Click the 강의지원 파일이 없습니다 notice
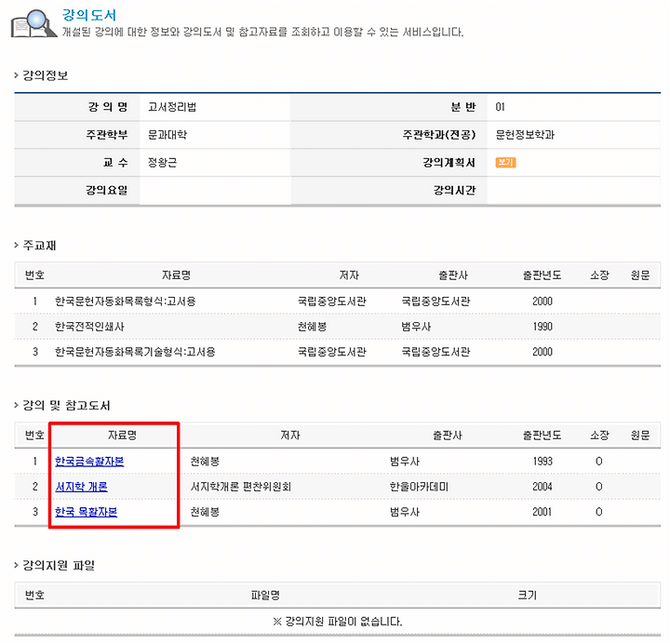The height and width of the screenshot is (644, 670). tap(338, 621)
